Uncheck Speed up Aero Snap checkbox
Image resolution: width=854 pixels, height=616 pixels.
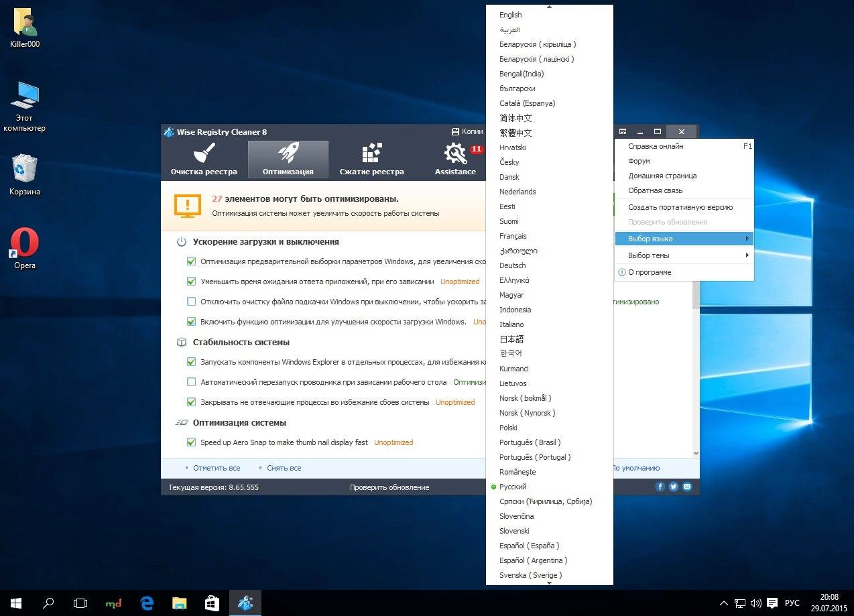(192, 442)
